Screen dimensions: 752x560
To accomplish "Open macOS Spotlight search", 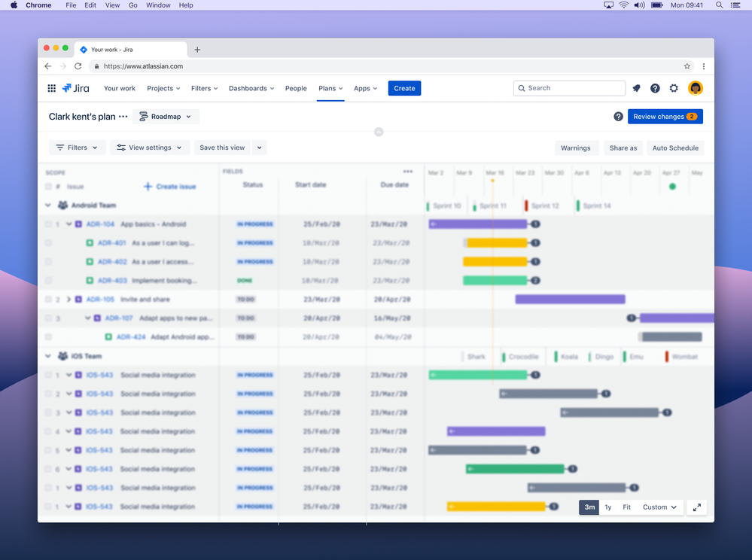I will pos(719,5).
